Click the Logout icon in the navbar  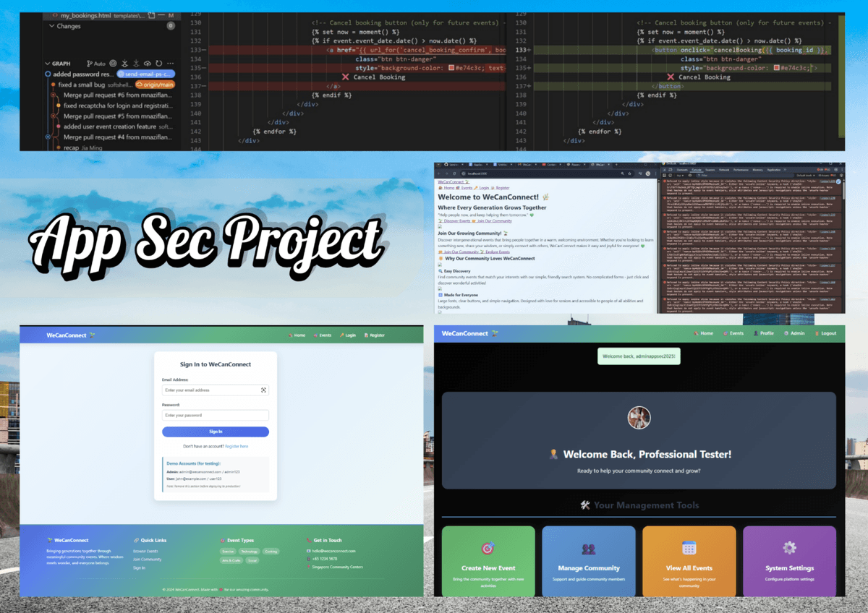click(x=817, y=333)
